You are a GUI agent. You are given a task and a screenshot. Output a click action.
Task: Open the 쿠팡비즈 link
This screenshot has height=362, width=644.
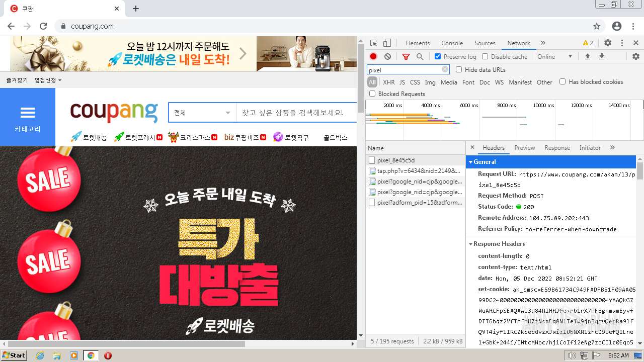click(245, 137)
